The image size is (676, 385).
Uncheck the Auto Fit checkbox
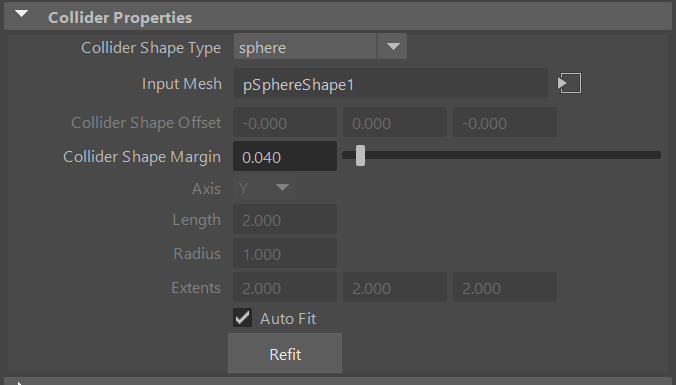242,318
